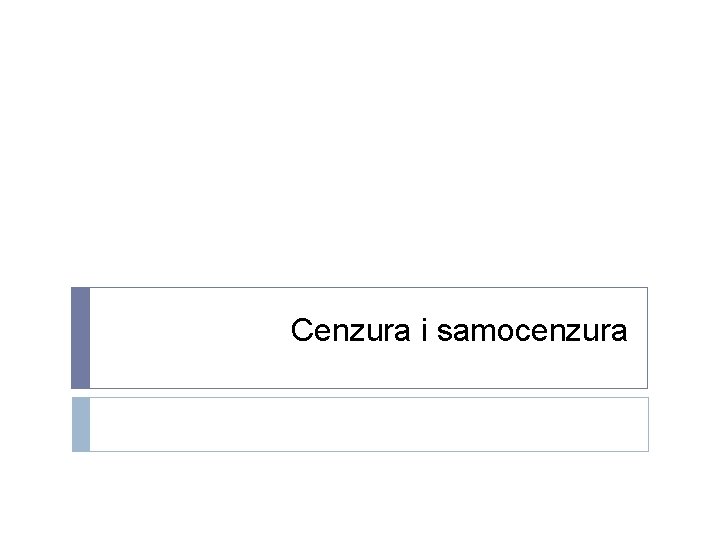Screen dimensions: 720x540
Task: Click the blank slide area above the title
Action: click(360, 150)
